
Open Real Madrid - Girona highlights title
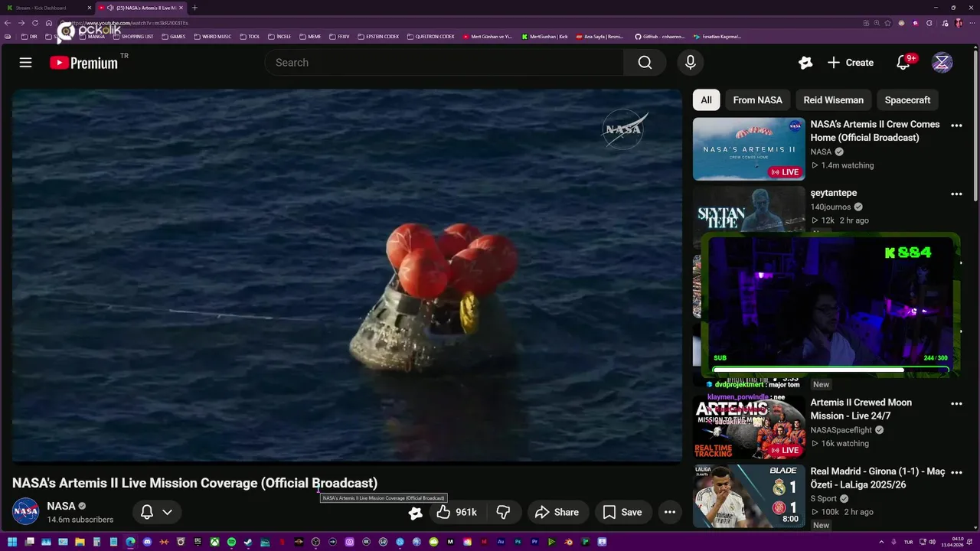point(877,478)
